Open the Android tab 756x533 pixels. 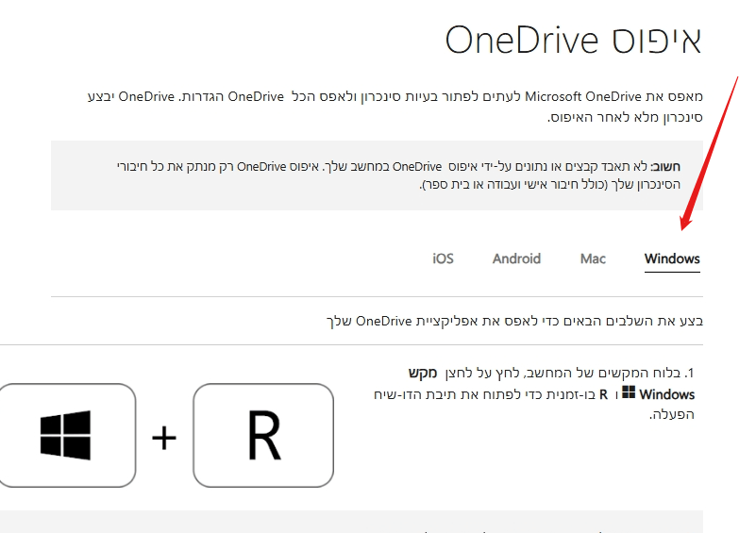tap(516, 258)
